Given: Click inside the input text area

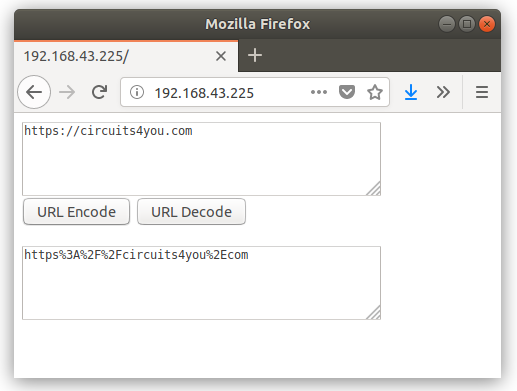Looking at the screenshot, I should click(201, 159).
